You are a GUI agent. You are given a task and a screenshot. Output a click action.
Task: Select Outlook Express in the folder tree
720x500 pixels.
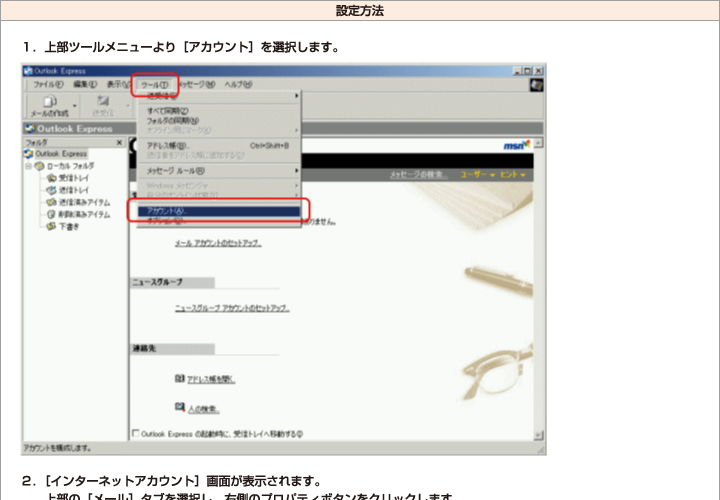point(61,154)
